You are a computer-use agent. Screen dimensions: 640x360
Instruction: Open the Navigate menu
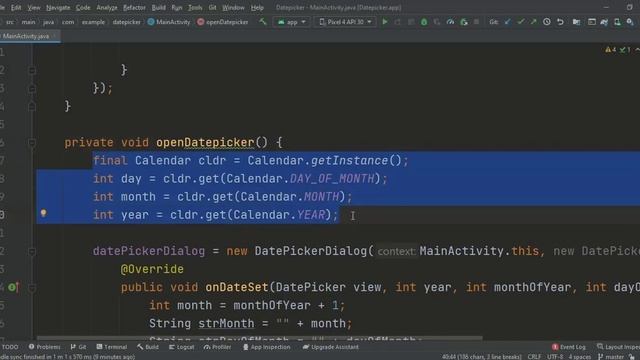point(58,7)
